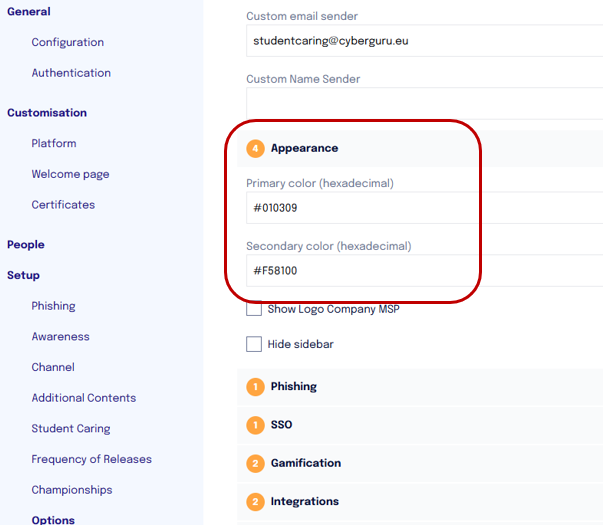
Task: Click the orange badge next to SSO
Action: pyautogui.click(x=256, y=425)
